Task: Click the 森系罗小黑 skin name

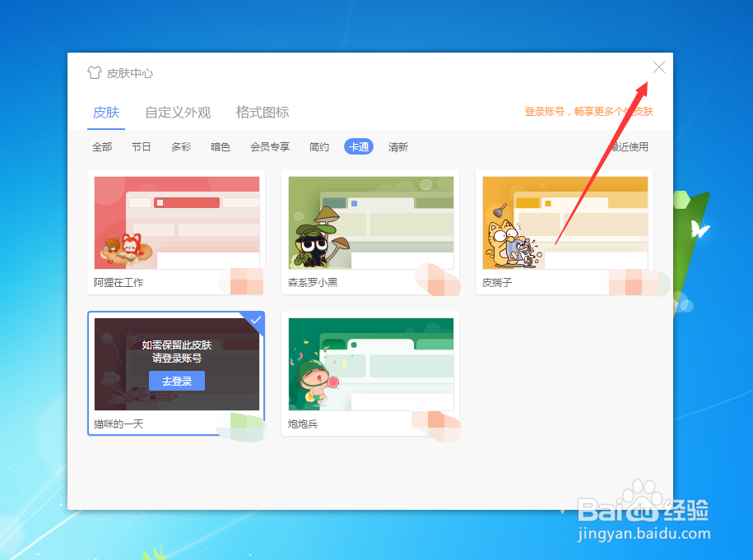Action: click(313, 283)
